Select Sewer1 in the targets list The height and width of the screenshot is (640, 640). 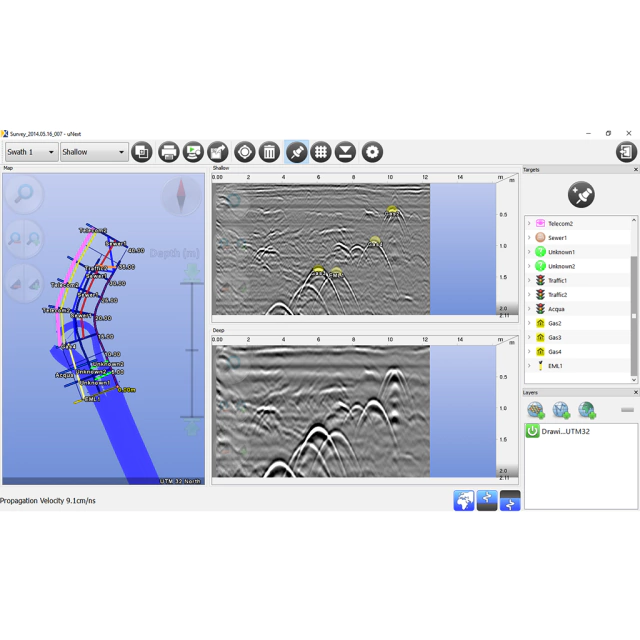coord(557,238)
